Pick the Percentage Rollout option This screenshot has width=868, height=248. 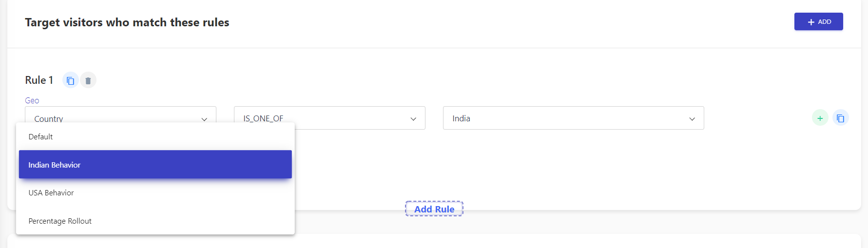coord(155,221)
